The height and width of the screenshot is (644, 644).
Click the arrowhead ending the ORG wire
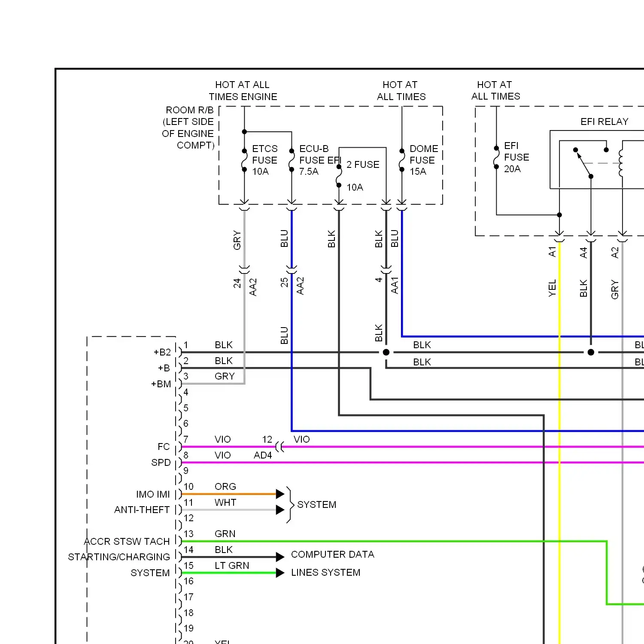(280, 494)
